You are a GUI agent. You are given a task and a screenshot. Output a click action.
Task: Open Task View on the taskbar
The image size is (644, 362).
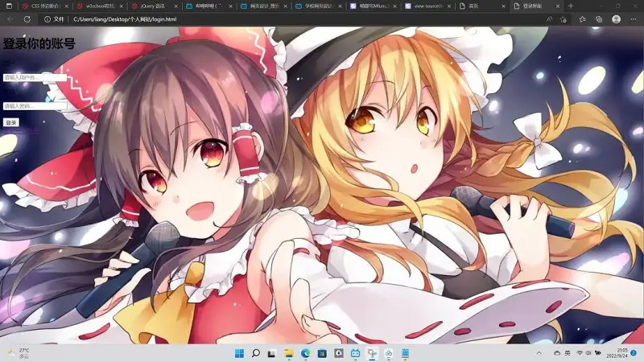pos(272,353)
